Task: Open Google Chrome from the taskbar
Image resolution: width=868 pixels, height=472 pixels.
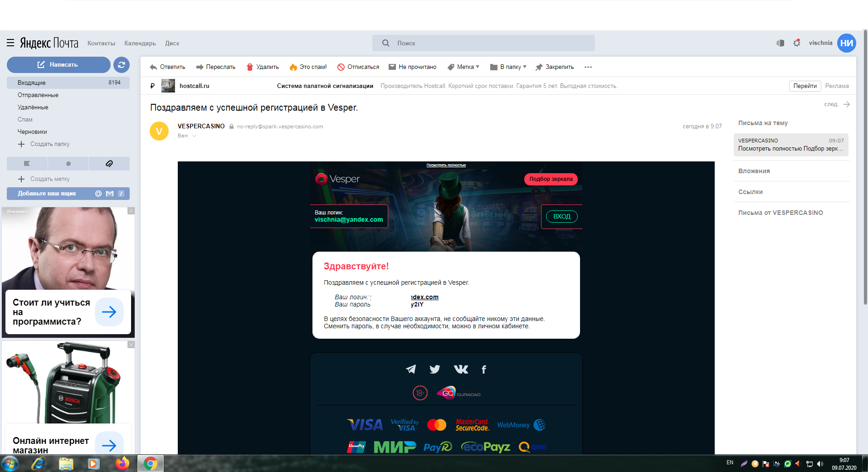Action: click(x=151, y=463)
